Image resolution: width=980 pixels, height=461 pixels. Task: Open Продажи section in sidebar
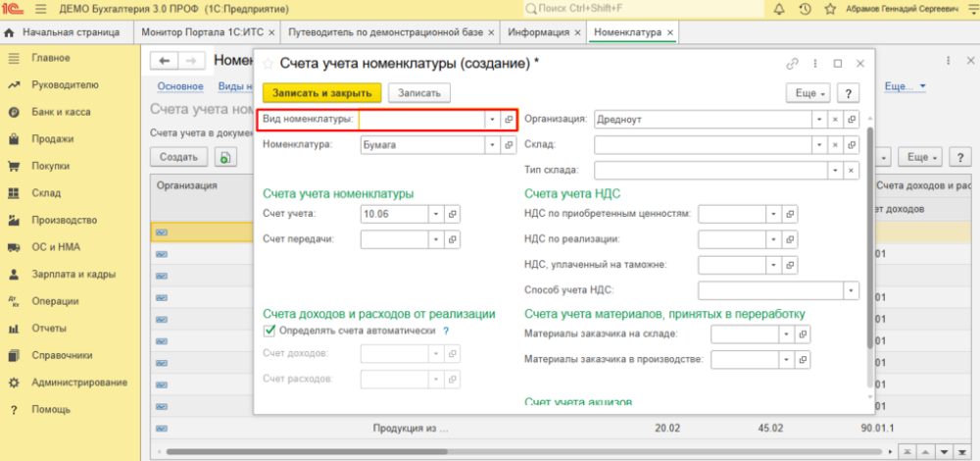click(53, 139)
